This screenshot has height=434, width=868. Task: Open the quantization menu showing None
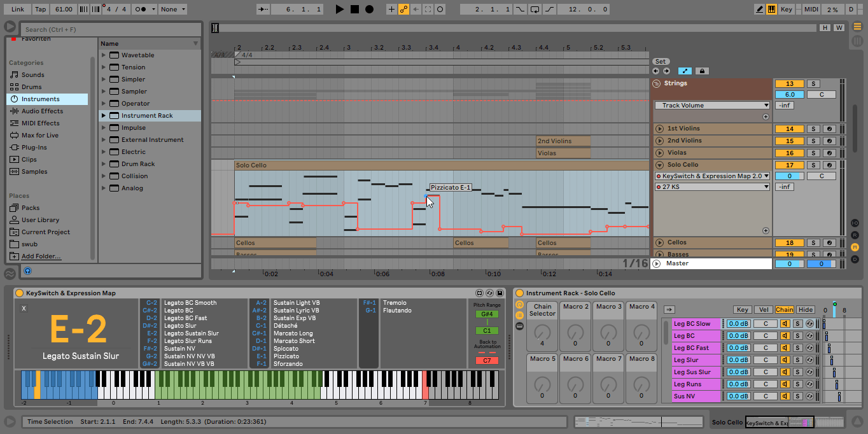[x=173, y=10]
